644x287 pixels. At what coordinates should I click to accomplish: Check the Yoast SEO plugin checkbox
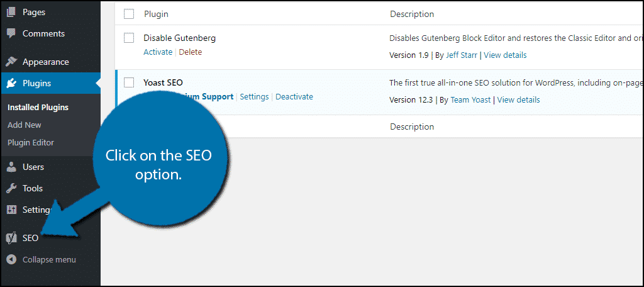click(129, 82)
